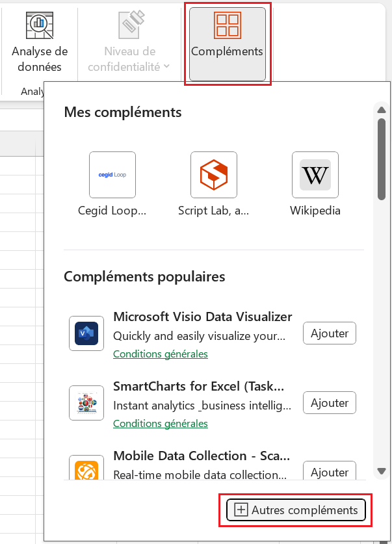Click the 'Real-time mobile data collection...' description
The image size is (392, 544).
[x=200, y=474]
